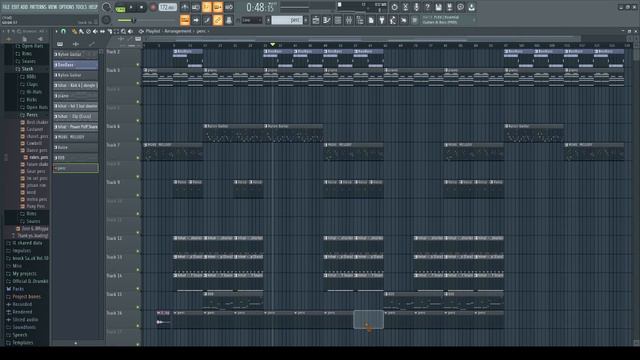The image size is (640, 360).
Task: Click the download content icon
Action: click(471, 7)
